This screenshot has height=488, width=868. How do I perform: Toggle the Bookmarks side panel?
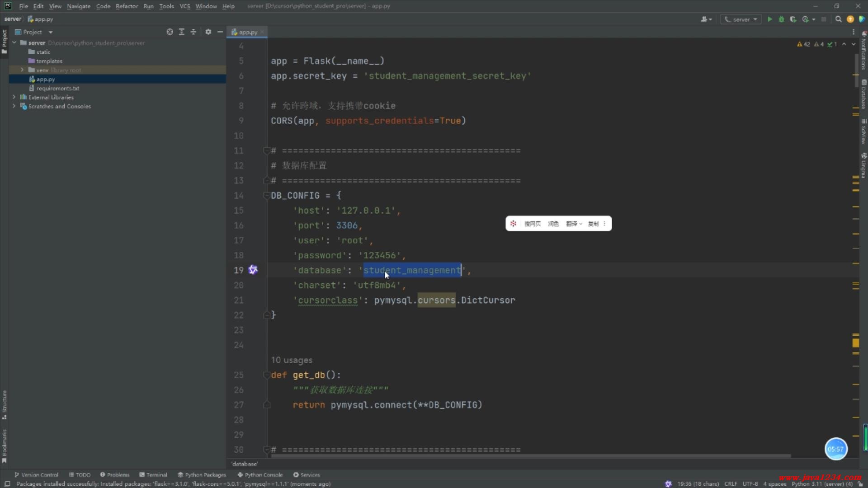coord(4,445)
